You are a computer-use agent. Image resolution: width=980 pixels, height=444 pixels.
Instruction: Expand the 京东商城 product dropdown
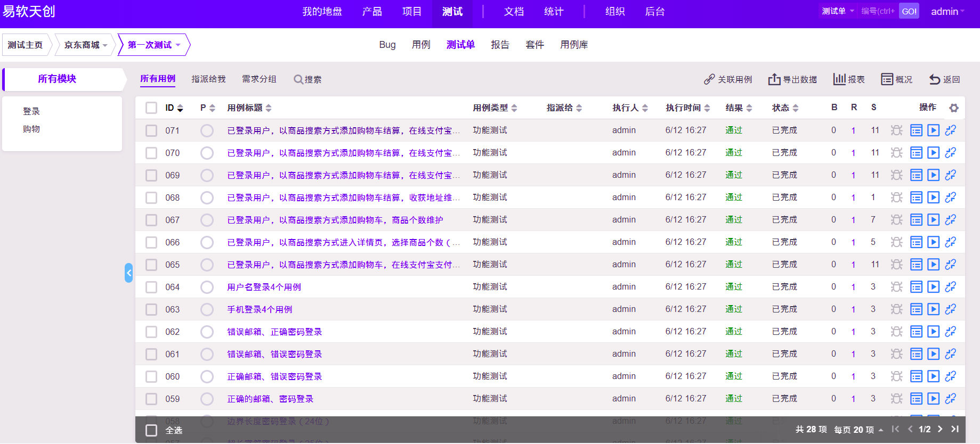(x=86, y=45)
